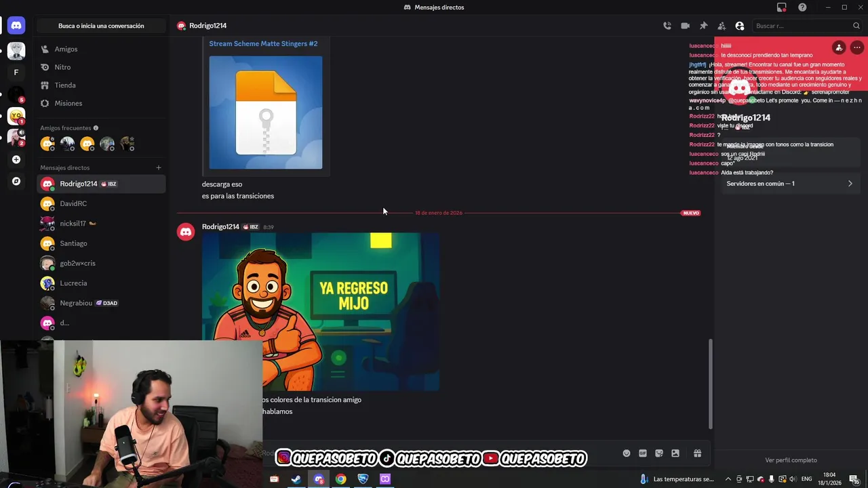Screen dimensions: 868x488
Task: Open the Stream Scheme Matte Stingers #2 link
Action: point(263,43)
